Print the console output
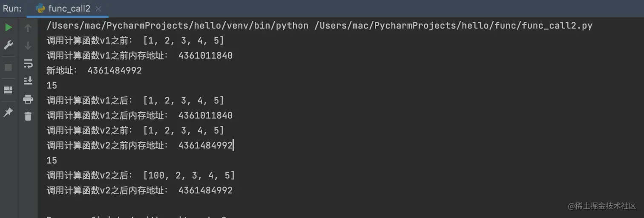Image resolution: width=644 pixels, height=218 pixels. coord(28,99)
